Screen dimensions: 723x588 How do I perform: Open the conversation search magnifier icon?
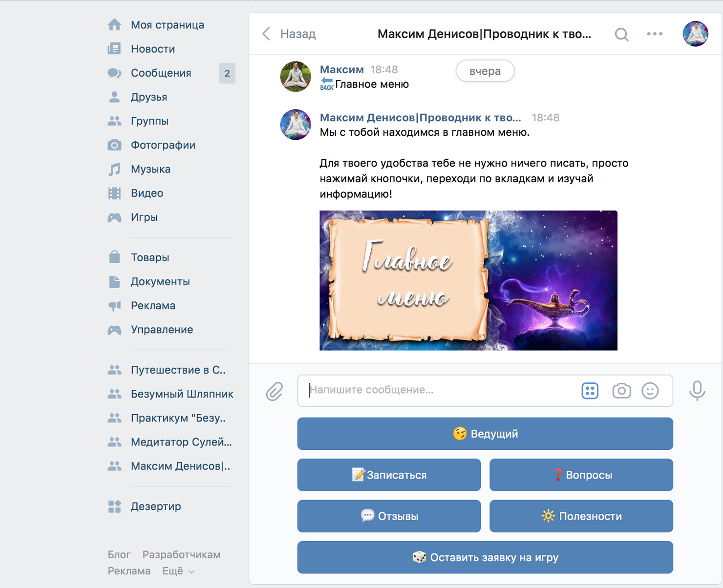pyautogui.click(x=621, y=34)
